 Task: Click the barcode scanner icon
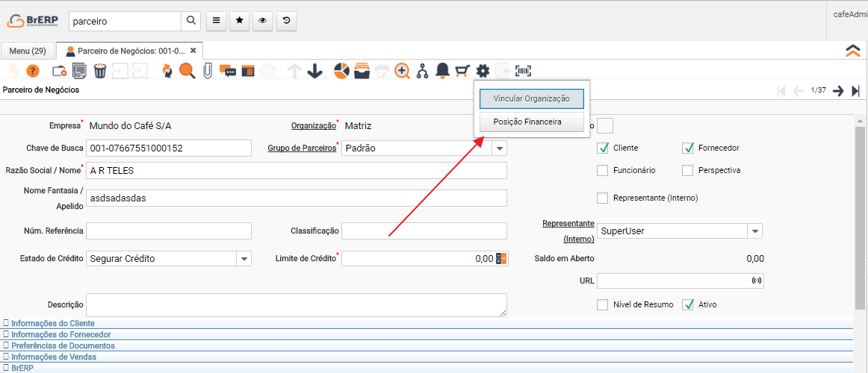click(523, 71)
